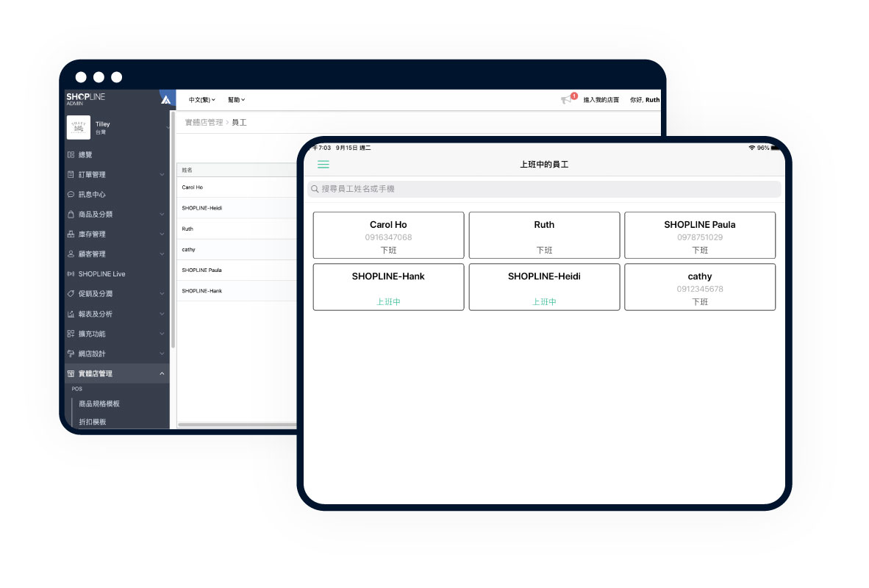Screen dimensions: 869x588
Task: Click the 顧客管理 person icon
Action: [71, 254]
